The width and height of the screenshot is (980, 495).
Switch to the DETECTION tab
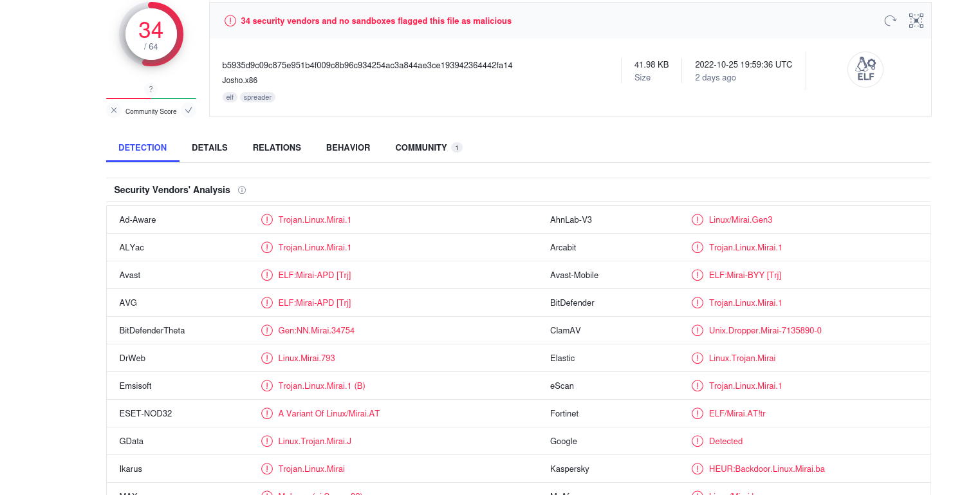143,147
